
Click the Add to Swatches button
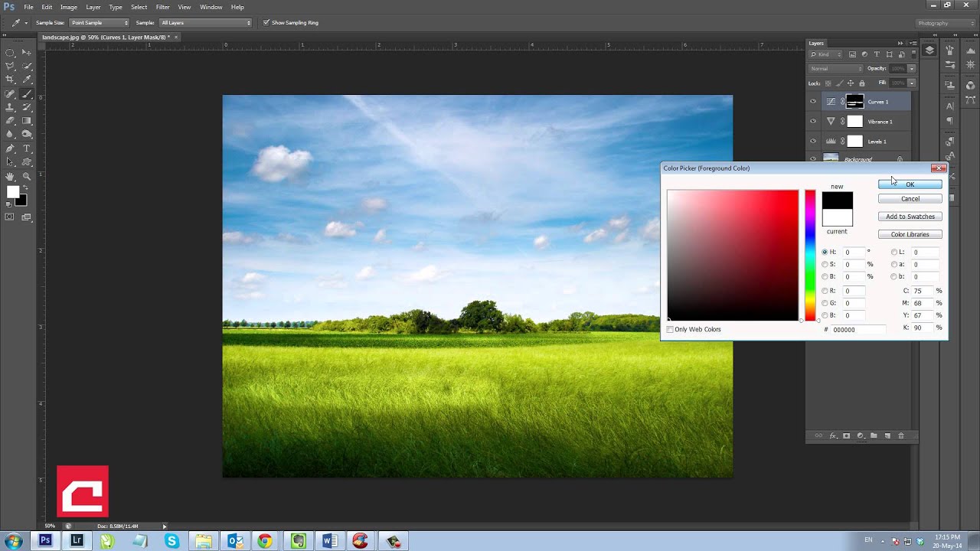[910, 217]
